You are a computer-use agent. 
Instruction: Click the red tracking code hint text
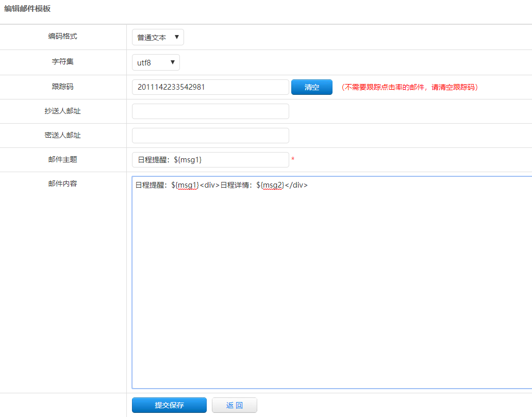[410, 87]
